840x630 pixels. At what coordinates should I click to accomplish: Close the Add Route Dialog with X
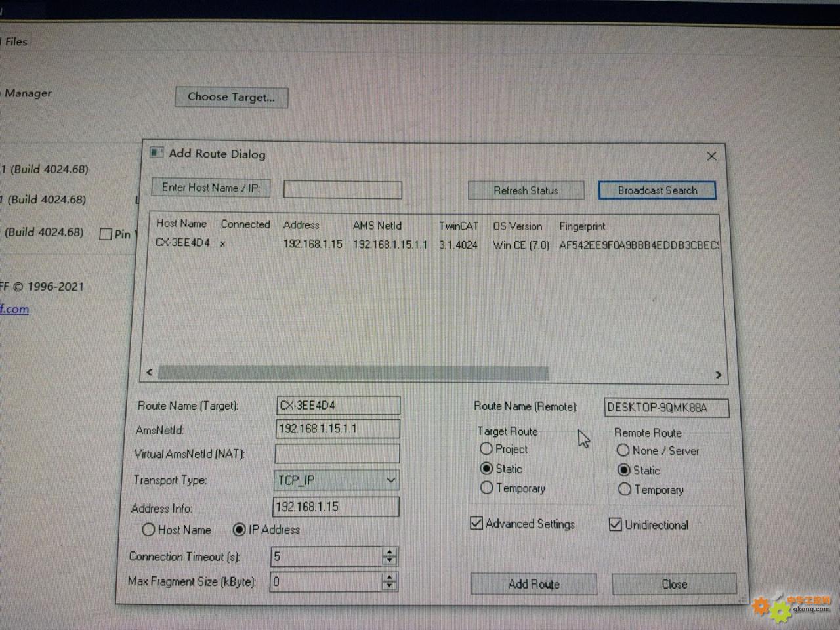(x=711, y=156)
